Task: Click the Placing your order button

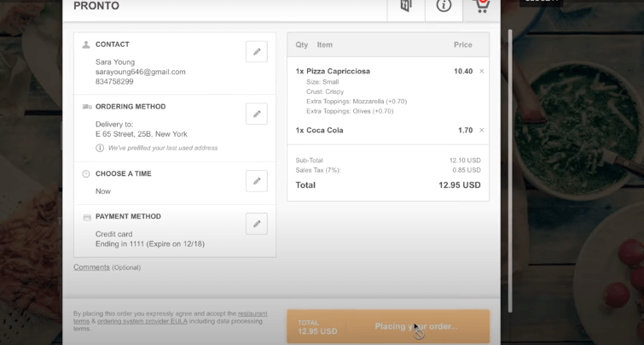Action: click(388, 326)
